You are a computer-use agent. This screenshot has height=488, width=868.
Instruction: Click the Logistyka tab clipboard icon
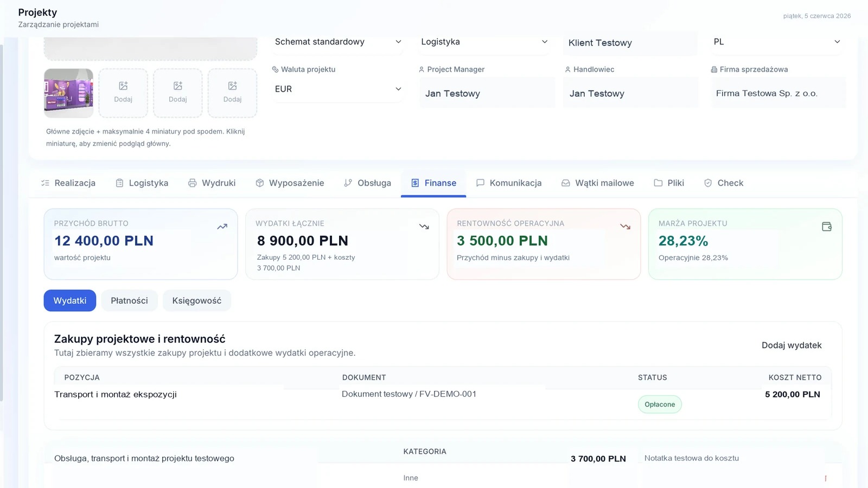tap(119, 183)
